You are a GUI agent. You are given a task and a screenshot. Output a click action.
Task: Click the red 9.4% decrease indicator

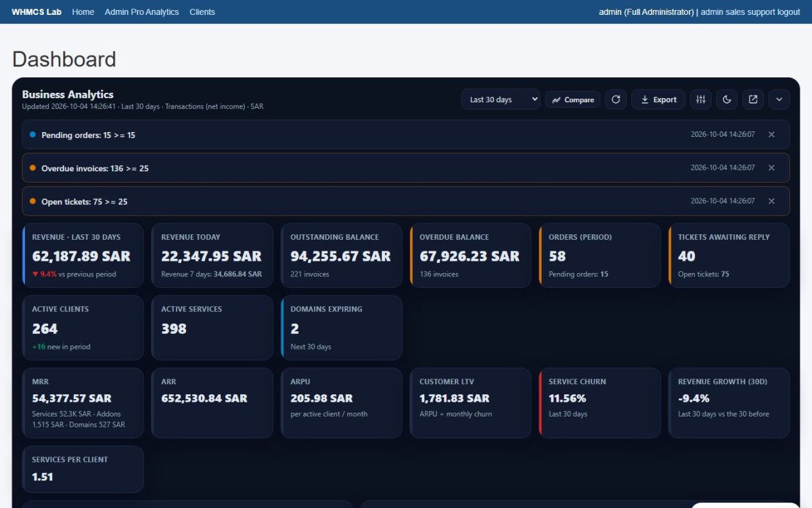tap(45, 274)
